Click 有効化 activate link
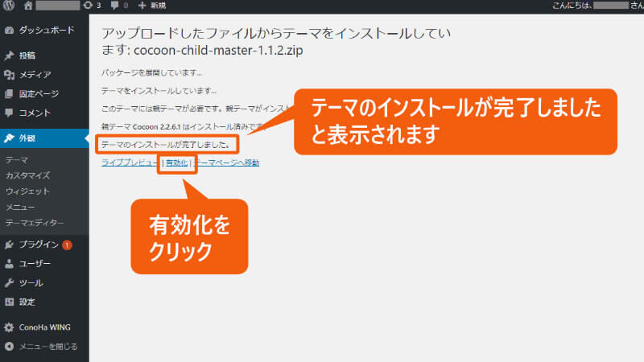Screen dimensions: 644x362 pyautogui.click(x=176, y=163)
